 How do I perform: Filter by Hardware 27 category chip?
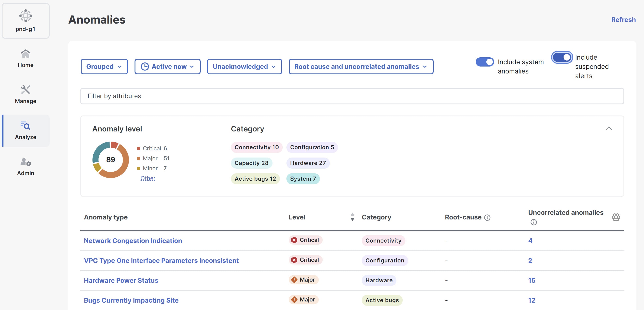pos(308,163)
